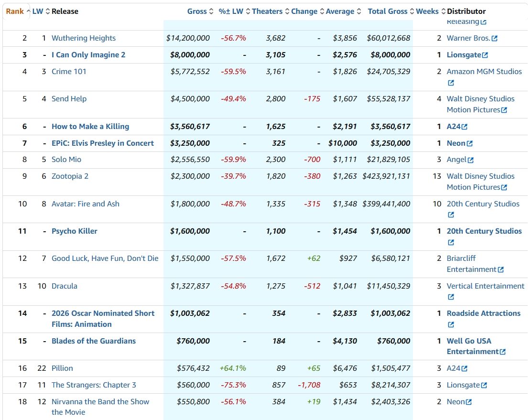Click the Neon distributor link for Nirvanna
The image size is (532, 420).
[x=456, y=402]
